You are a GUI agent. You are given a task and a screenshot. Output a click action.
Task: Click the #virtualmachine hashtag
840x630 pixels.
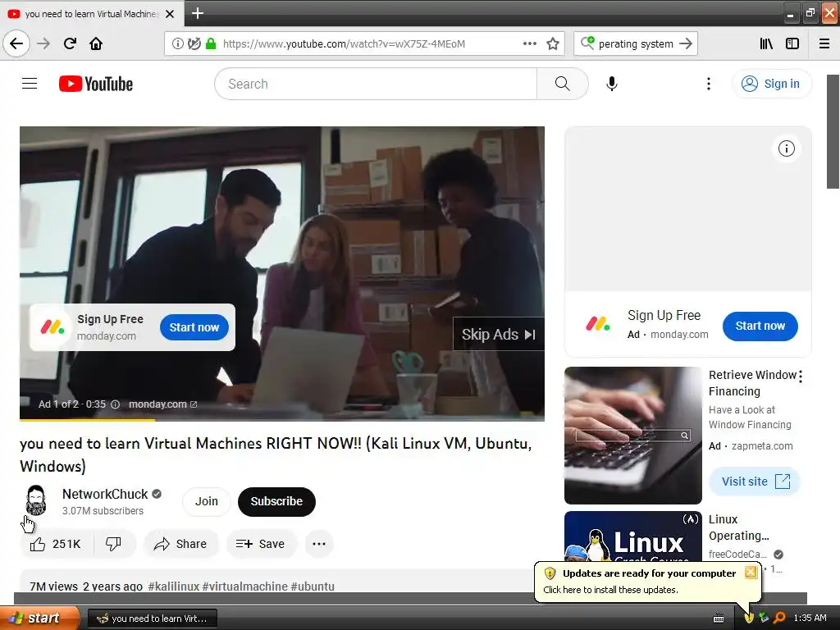click(x=244, y=586)
